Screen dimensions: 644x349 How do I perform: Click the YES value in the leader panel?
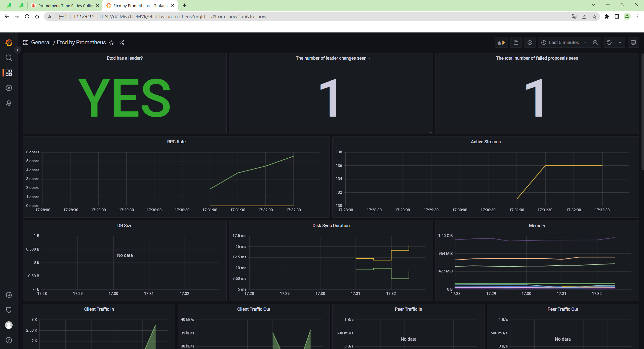125,97
